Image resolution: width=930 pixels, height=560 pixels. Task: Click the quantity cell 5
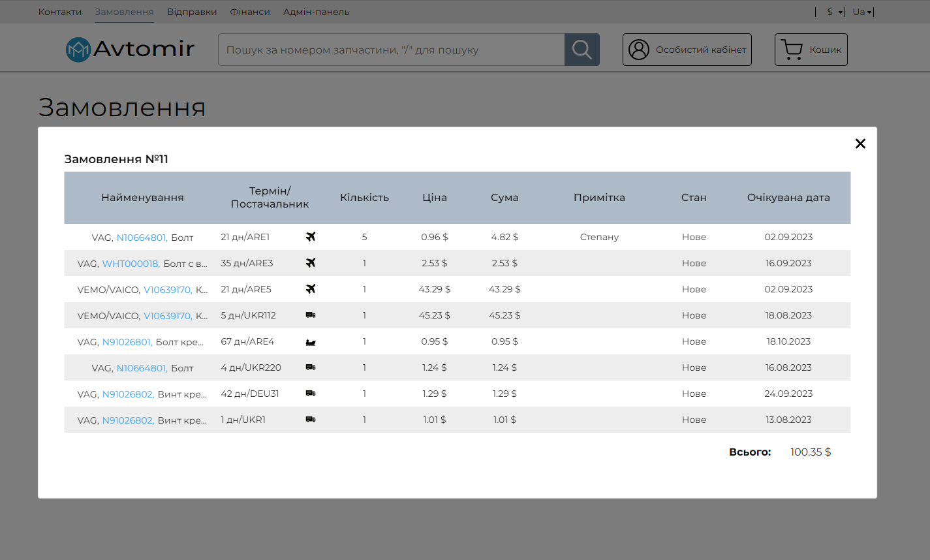point(364,237)
